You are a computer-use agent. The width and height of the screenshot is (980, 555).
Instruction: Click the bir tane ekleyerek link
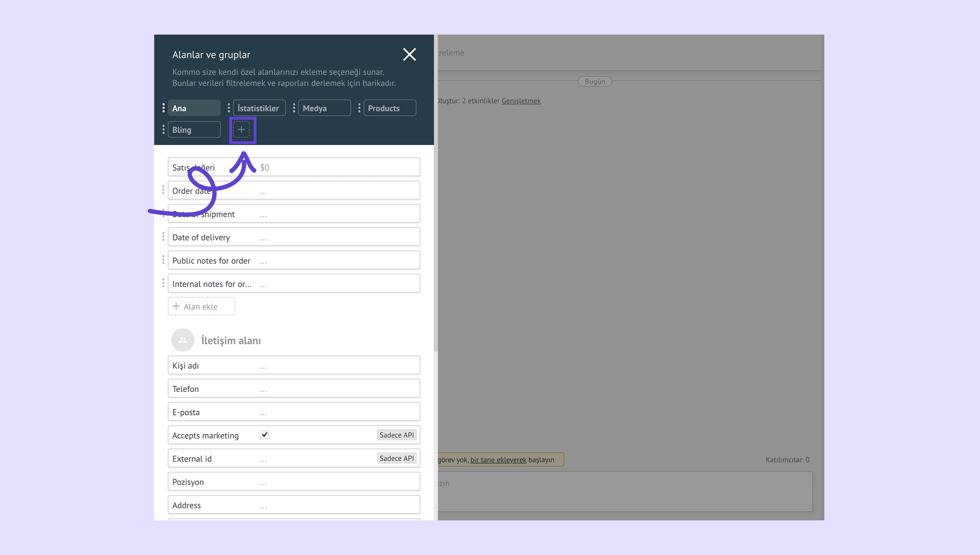498,460
